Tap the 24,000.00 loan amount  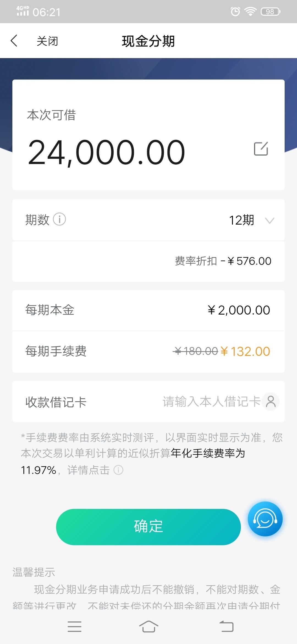(106, 152)
